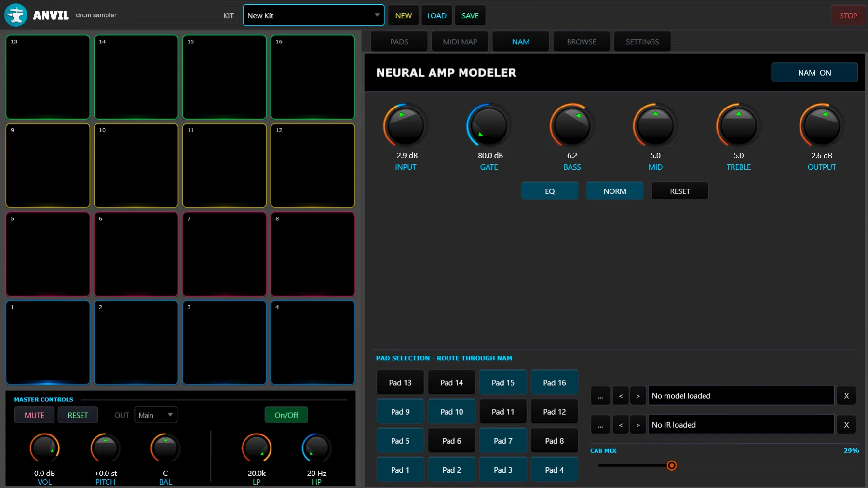This screenshot has height=488, width=868.
Task: Toggle Pad 6 NAM routing
Action: coord(452,441)
